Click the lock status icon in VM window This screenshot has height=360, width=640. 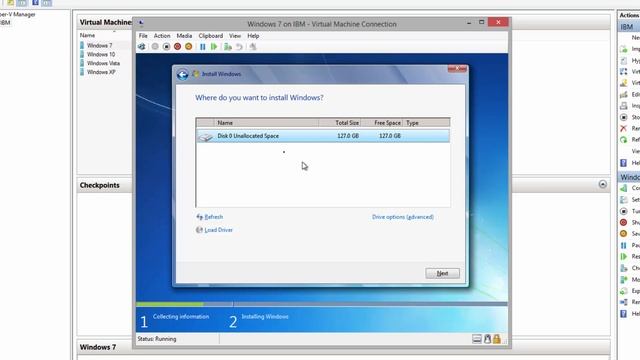tap(497, 339)
